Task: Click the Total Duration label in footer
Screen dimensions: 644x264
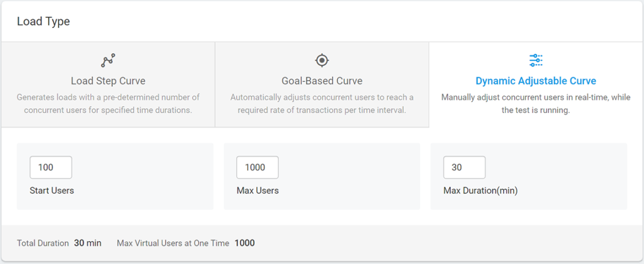Action: pos(43,243)
